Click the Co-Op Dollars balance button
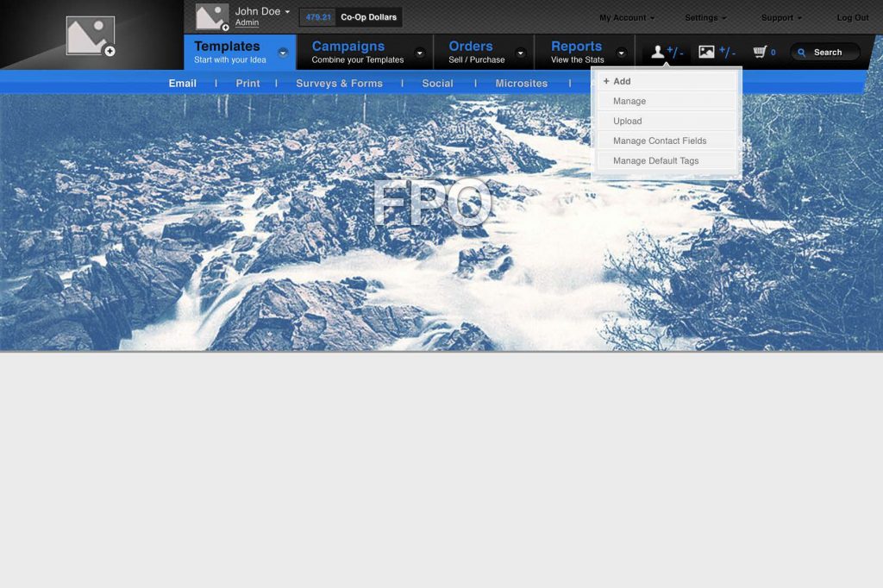This screenshot has width=883, height=588. pos(350,17)
